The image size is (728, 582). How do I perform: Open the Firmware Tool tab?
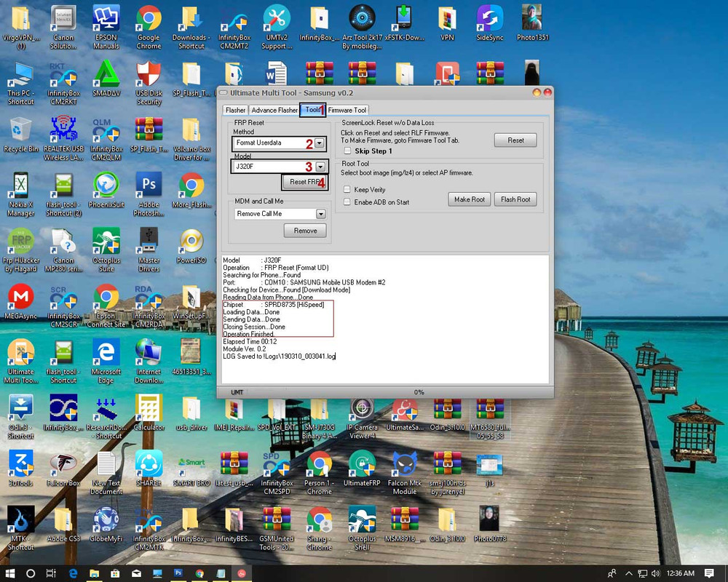point(347,110)
